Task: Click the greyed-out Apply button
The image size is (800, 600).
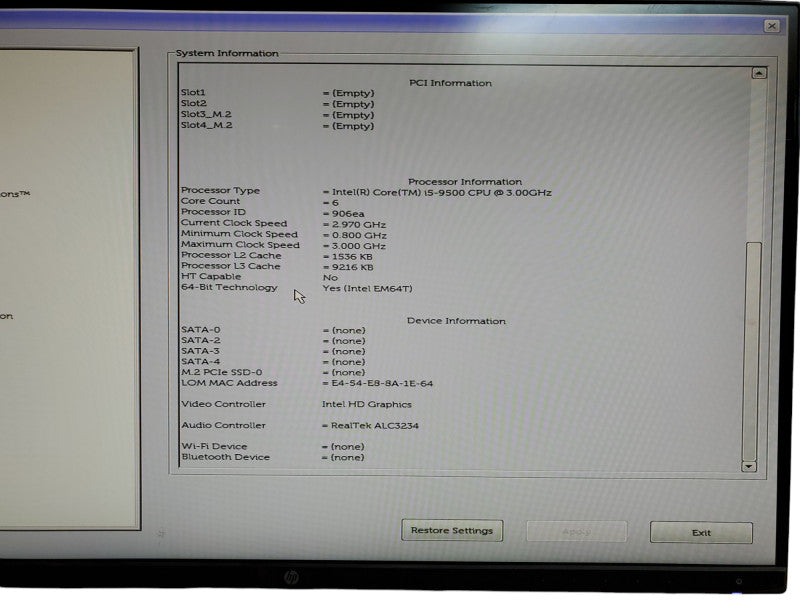Action: [x=577, y=532]
